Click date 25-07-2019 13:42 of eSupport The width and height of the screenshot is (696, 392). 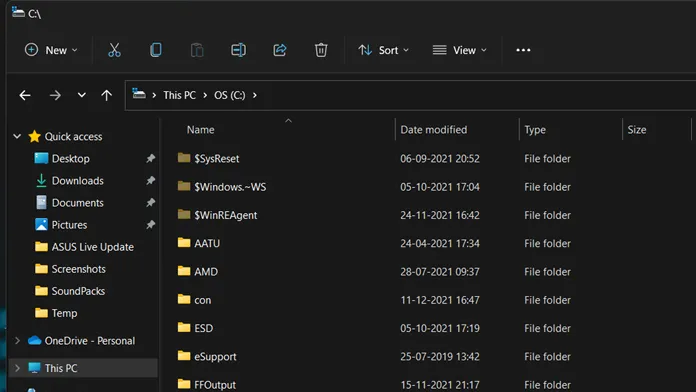click(x=439, y=356)
